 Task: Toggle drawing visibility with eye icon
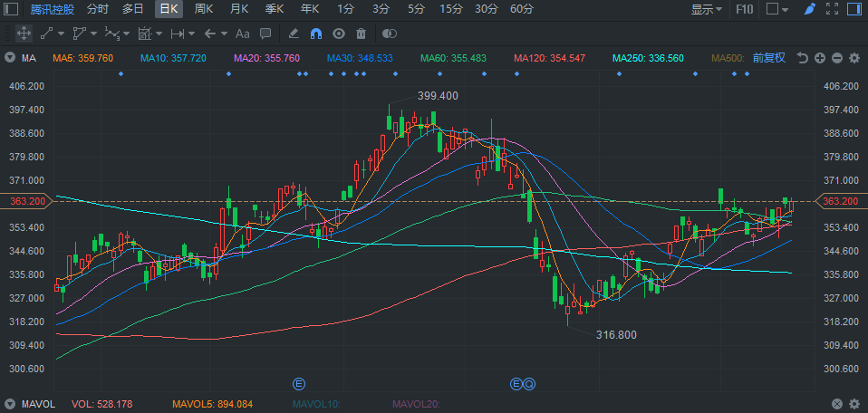pyautogui.click(x=339, y=34)
